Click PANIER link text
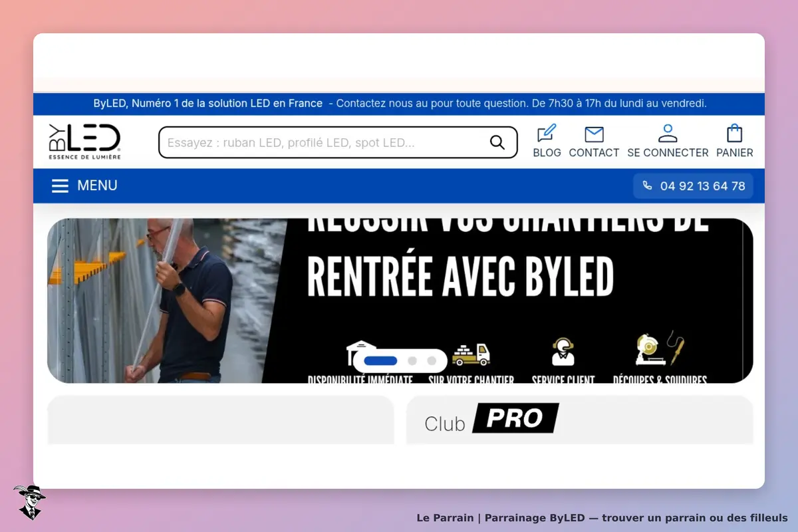 pos(735,152)
